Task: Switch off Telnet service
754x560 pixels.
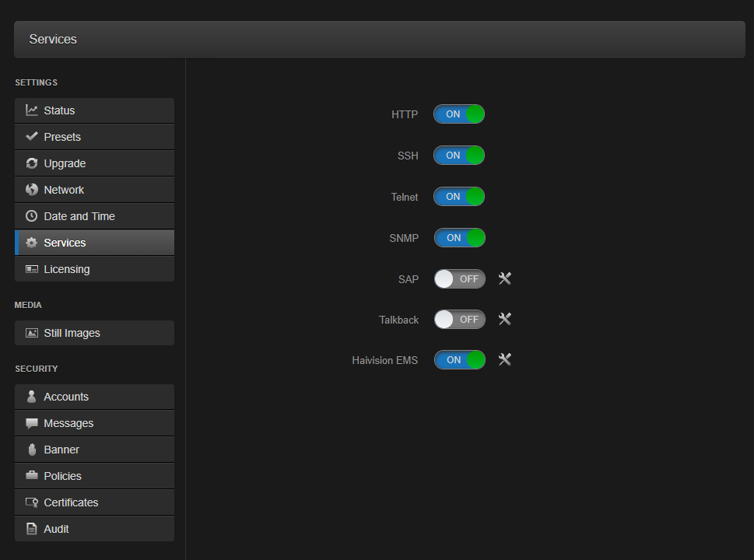Action: 459,197
